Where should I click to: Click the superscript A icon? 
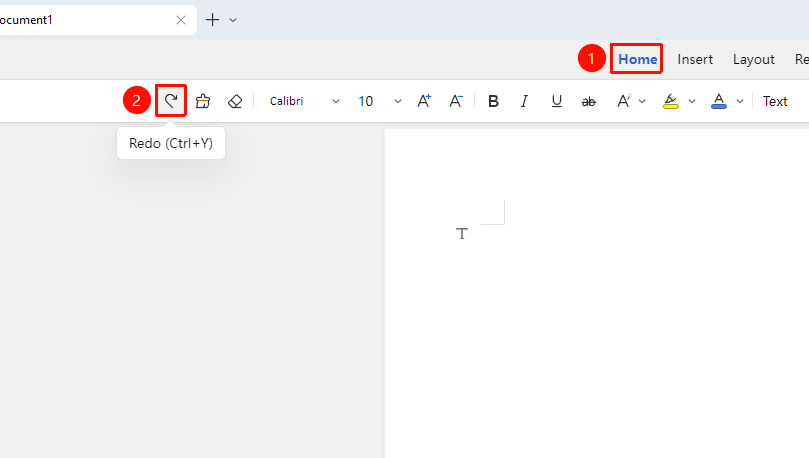pos(623,101)
